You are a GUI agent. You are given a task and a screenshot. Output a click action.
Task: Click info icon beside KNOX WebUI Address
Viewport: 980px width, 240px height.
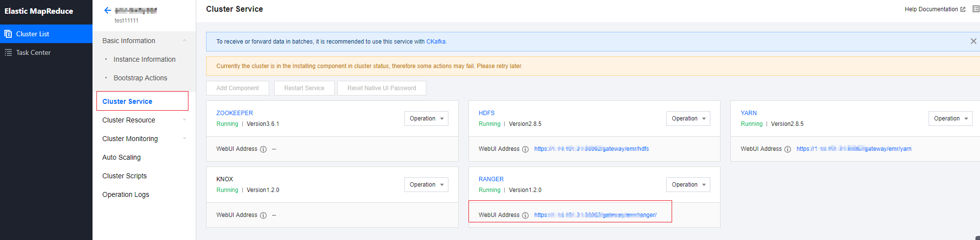tap(263, 216)
